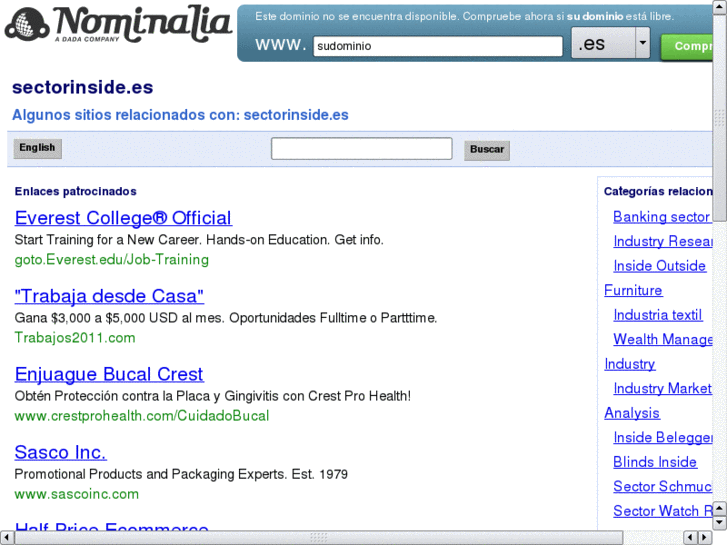Select the Inside Outside Furniture category link

pyautogui.click(x=659, y=266)
